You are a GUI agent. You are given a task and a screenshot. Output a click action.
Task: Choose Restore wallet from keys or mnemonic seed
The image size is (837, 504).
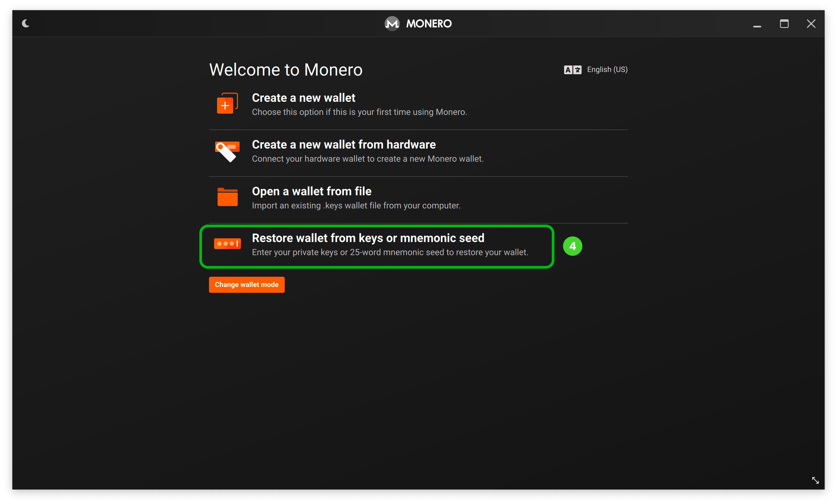pos(368,238)
